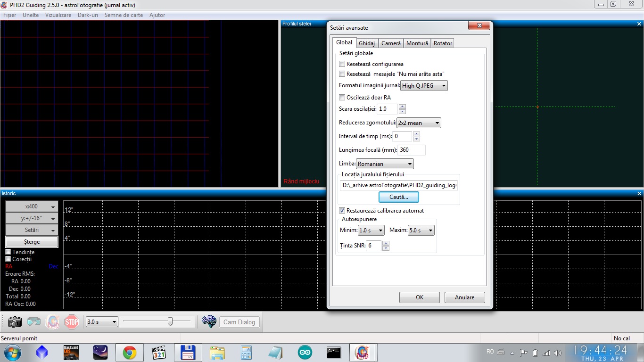Viewport: 644px width, 362px height.
Task: Launch the blue gem taskbar application
Action: coord(42,353)
